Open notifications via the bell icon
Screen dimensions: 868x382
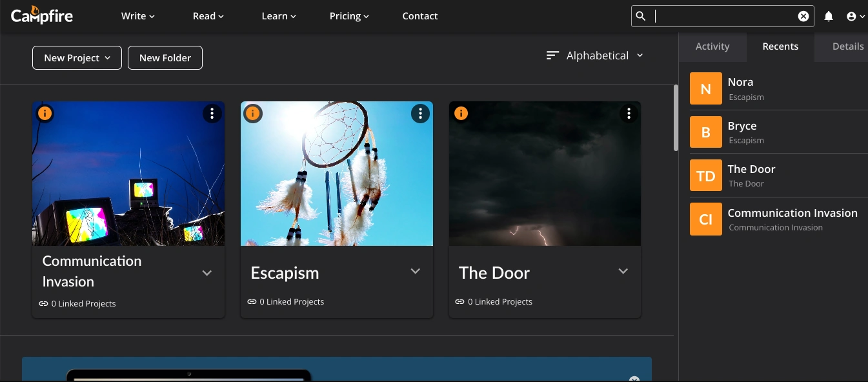click(829, 15)
